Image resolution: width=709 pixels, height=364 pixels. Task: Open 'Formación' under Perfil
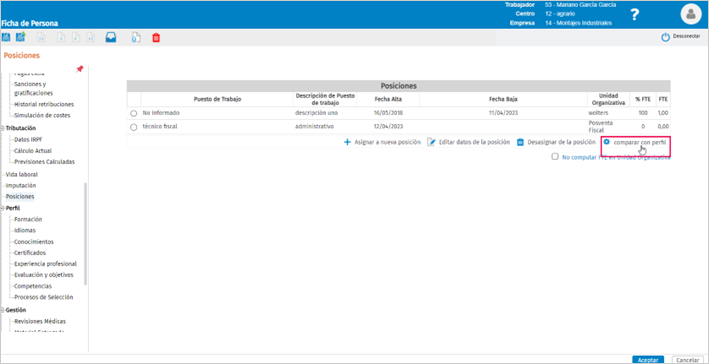28,219
